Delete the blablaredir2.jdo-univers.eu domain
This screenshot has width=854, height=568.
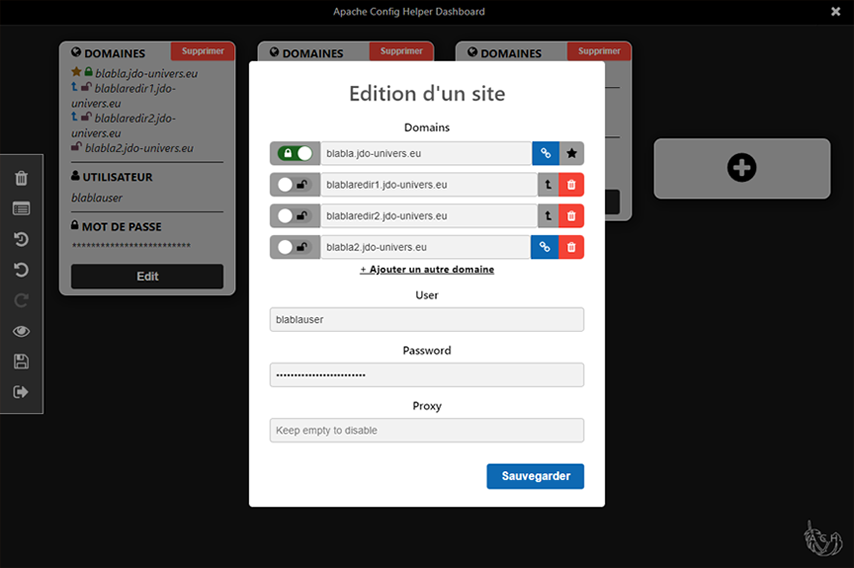coord(571,216)
